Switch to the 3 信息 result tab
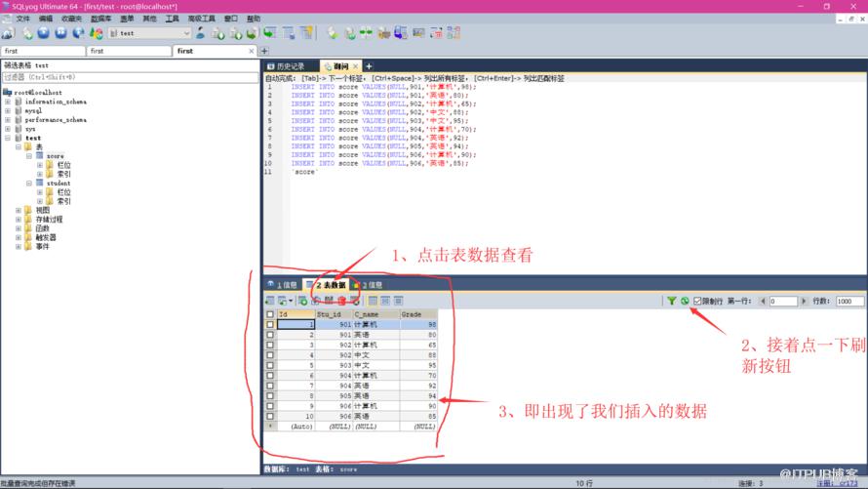Screen dimensions: 868x489 [369, 285]
